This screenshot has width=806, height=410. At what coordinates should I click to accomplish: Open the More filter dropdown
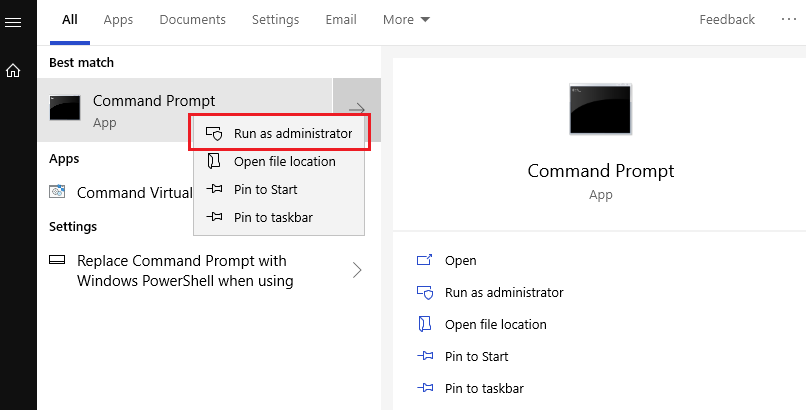point(406,20)
